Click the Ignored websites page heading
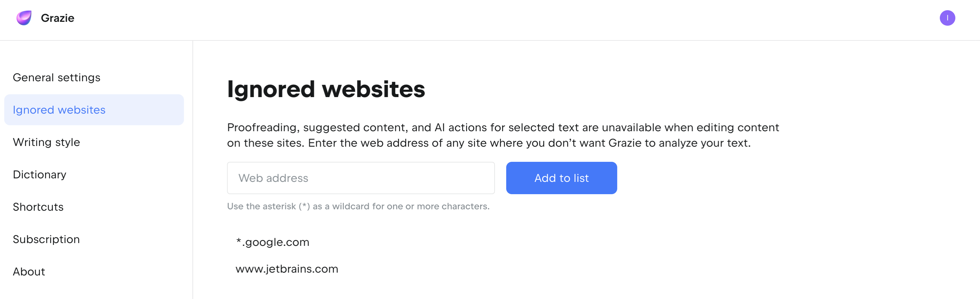Viewport: 980px width, 299px height. pyautogui.click(x=325, y=89)
